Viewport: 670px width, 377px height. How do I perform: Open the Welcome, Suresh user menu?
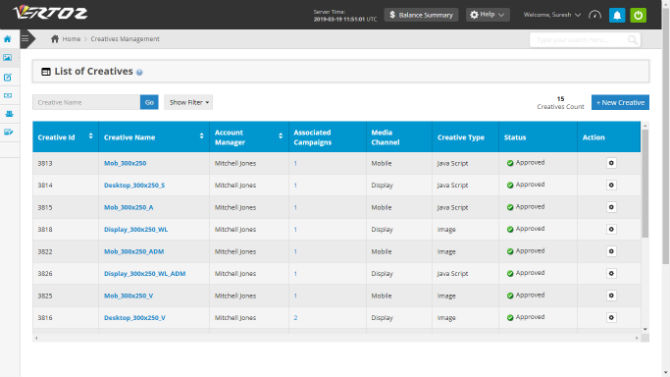coord(552,15)
